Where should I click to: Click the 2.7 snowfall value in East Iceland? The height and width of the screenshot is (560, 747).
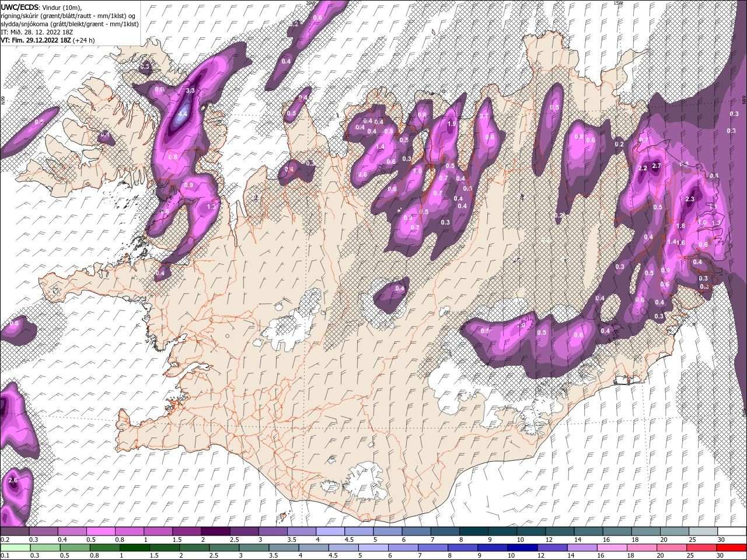pos(657,166)
